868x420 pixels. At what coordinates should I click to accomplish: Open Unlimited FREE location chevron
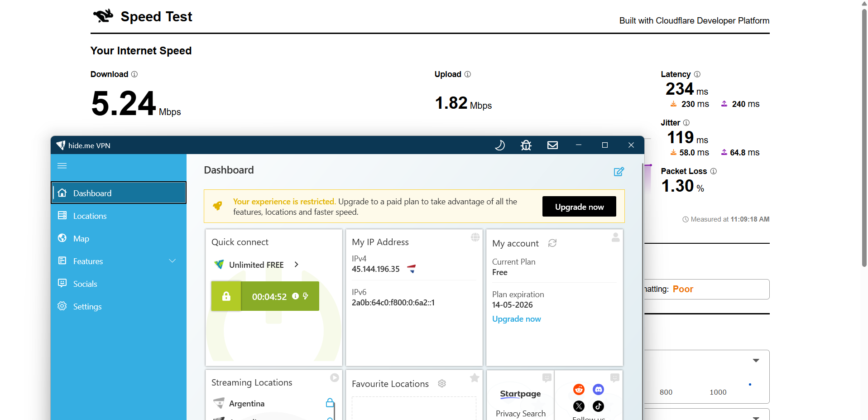pyautogui.click(x=297, y=265)
